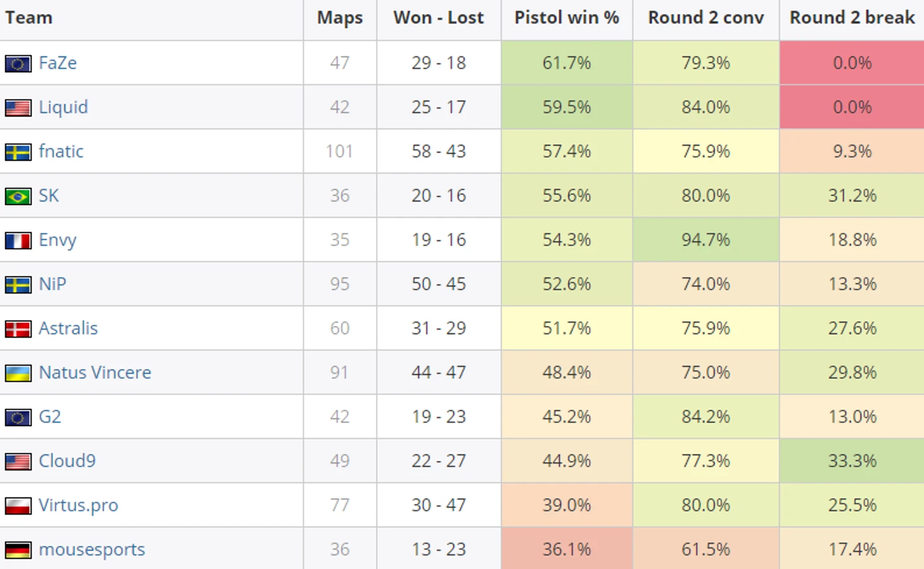Viewport: 924px width, 569px height.
Task: Click the Brazilian flag icon beside SK
Action: click(x=18, y=196)
